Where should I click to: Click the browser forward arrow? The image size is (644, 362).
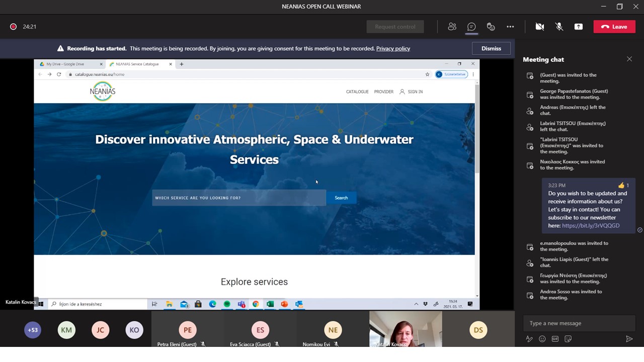49,74
